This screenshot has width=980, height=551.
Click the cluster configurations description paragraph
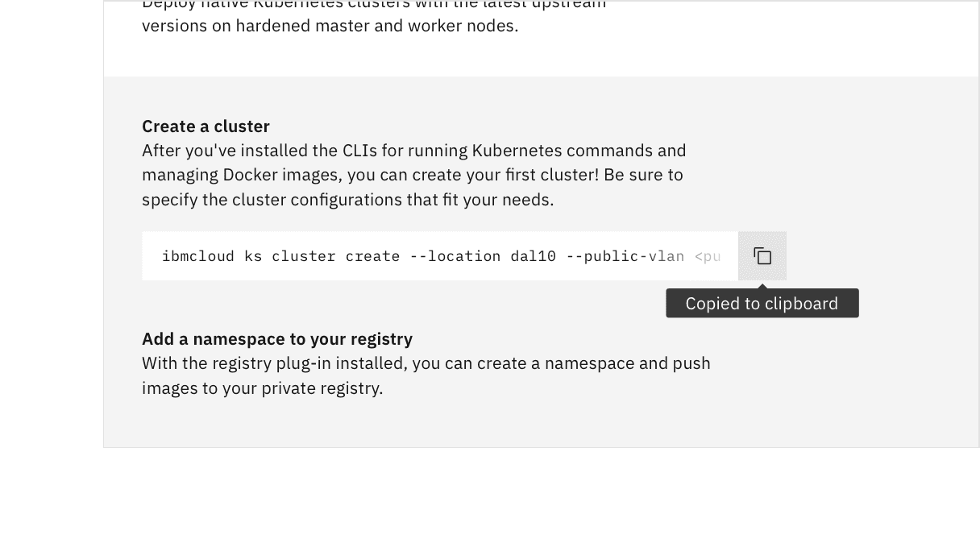(x=413, y=175)
